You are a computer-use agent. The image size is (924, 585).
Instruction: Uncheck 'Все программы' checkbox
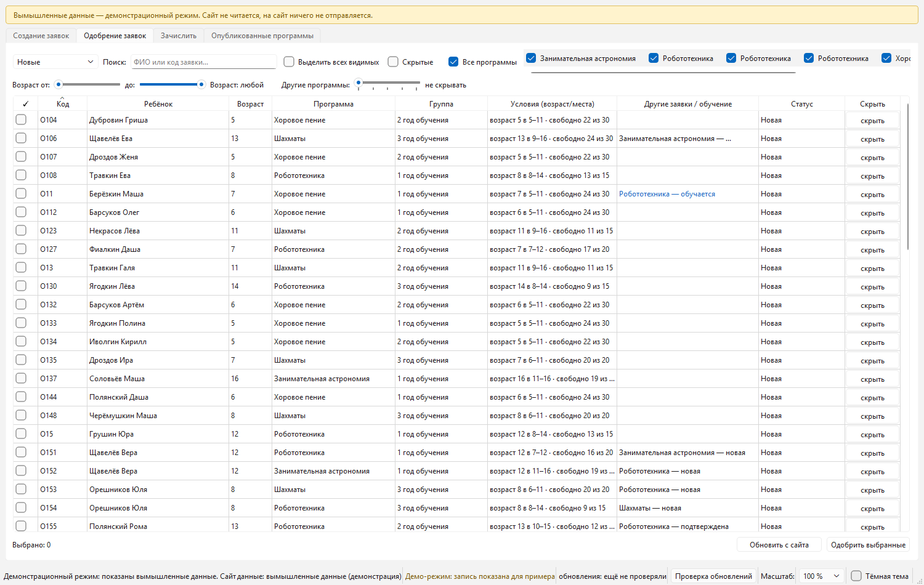(453, 62)
